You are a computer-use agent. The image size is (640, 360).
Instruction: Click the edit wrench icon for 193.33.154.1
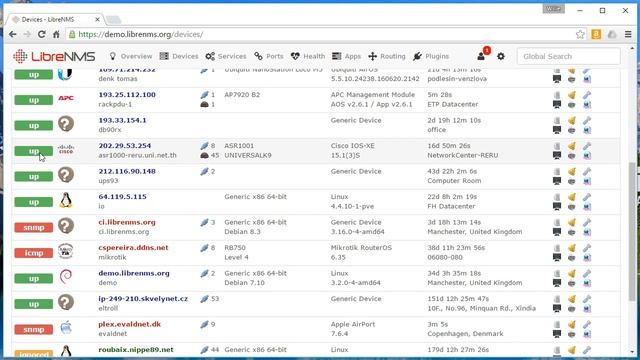(x=587, y=121)
